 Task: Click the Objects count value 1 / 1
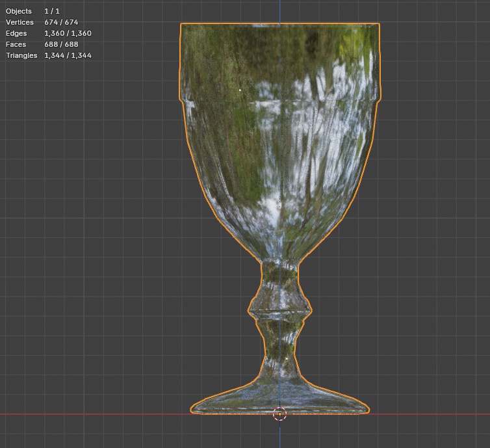pyautogui.click(x=52, y=11)
